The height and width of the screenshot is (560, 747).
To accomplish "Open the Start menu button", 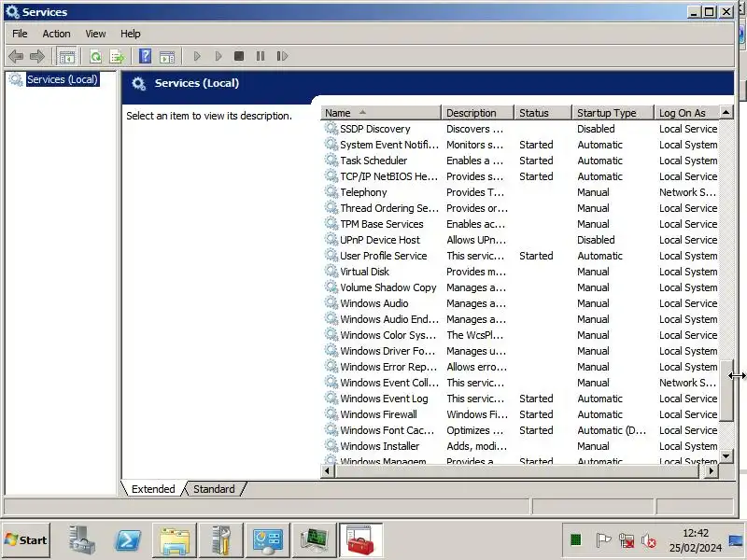I will (x=26, y=540).
